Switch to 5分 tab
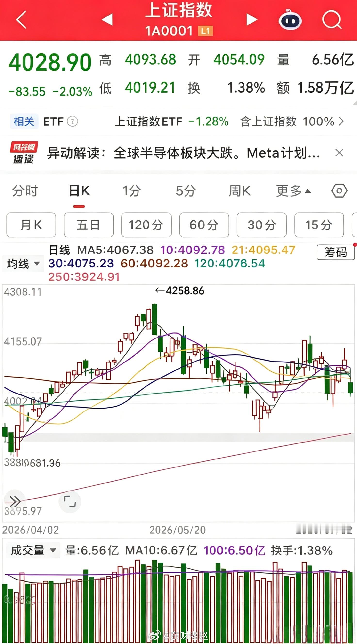The height and width of the screenshot is (644, 357). tap(186, 191)
